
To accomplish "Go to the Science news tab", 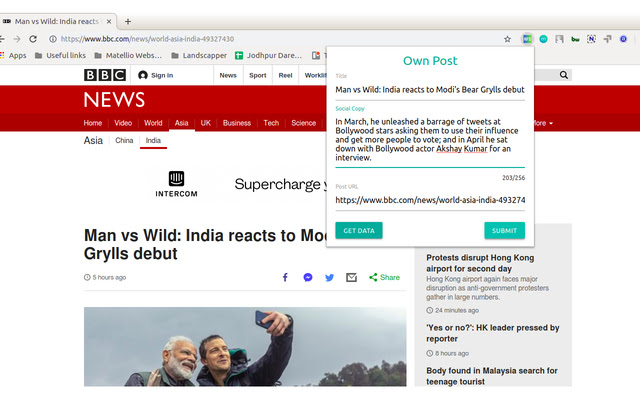I will tap(303, 123).
